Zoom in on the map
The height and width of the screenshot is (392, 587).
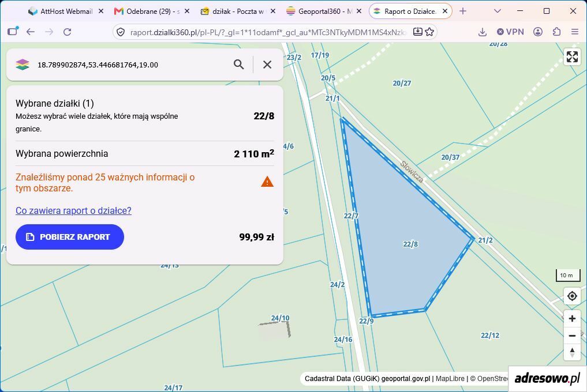(572, 318)
